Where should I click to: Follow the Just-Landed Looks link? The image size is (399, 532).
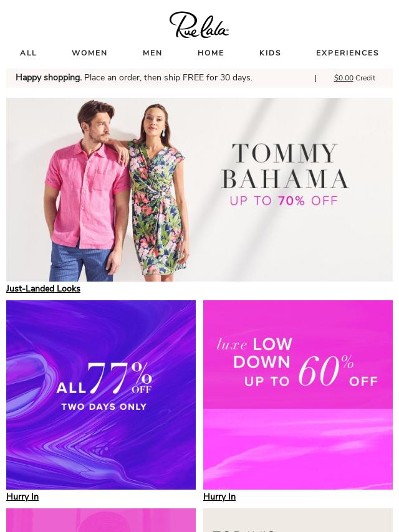point(43,288)
